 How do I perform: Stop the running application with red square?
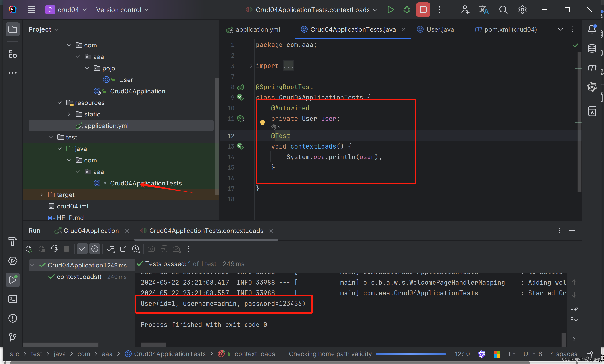click(423, 10)
